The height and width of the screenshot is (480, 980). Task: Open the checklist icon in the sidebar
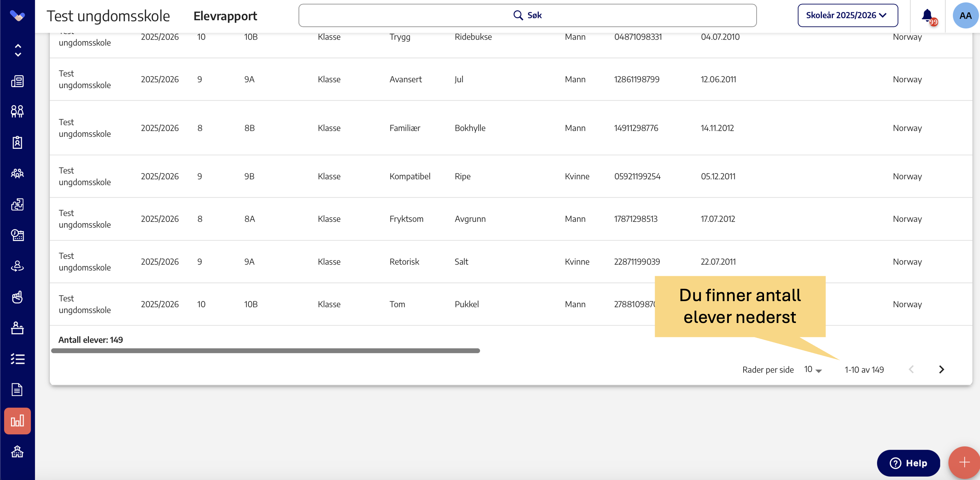tap(17, 359)
